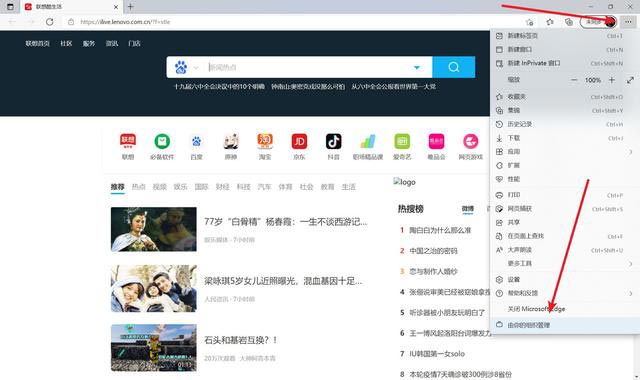Click the favorites star icon in toolbar
This screenshot has width=640, height=380.
tap(550, 22)
